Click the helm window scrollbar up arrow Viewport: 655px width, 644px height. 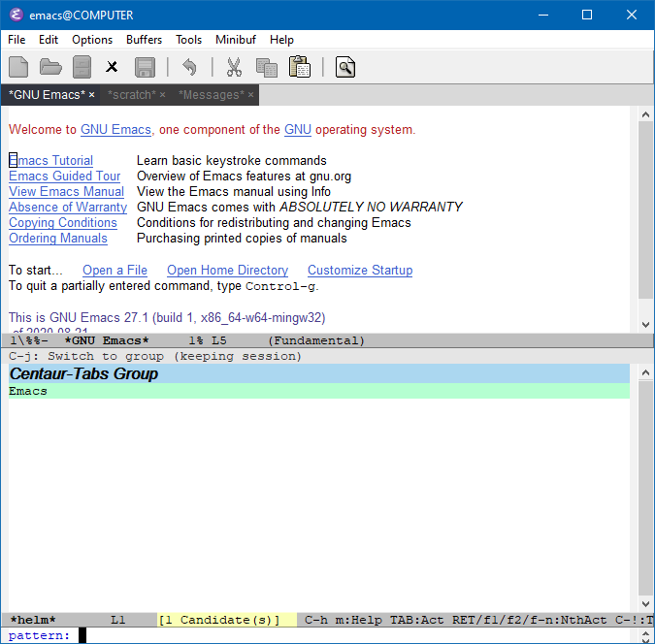(646, 372)
